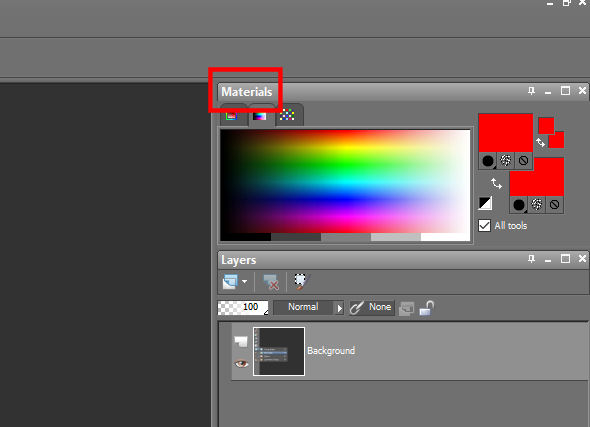The height and width of the screenshot is (427, 590).
Task: Toggle texture on foreground material
Action: point(506,161)
